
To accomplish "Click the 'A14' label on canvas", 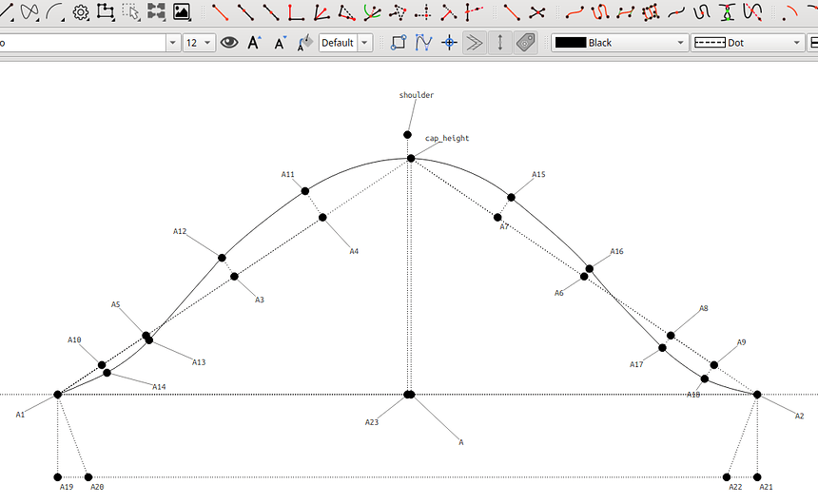I will click(159, 387).
